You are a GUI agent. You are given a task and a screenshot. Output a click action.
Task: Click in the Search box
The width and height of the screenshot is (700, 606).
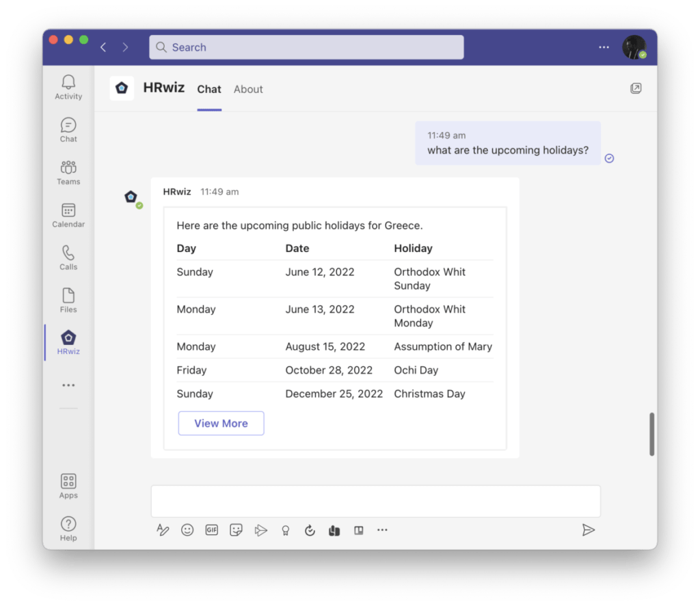point(306,47)
